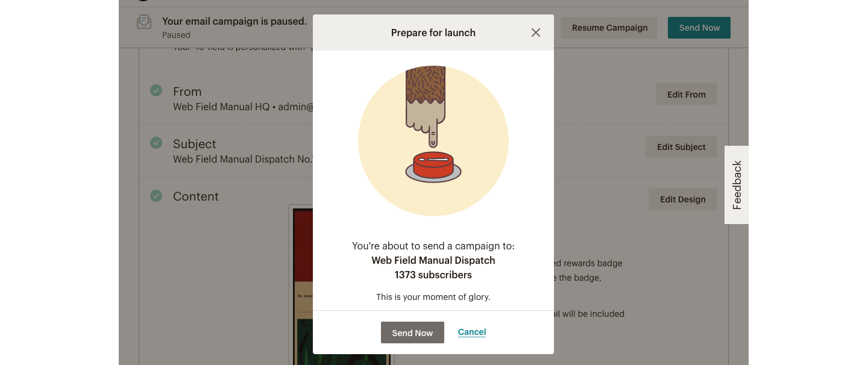The image size is (868, 365).
Task: Click the 'From' section heading
Action: [x=187, y=92]
